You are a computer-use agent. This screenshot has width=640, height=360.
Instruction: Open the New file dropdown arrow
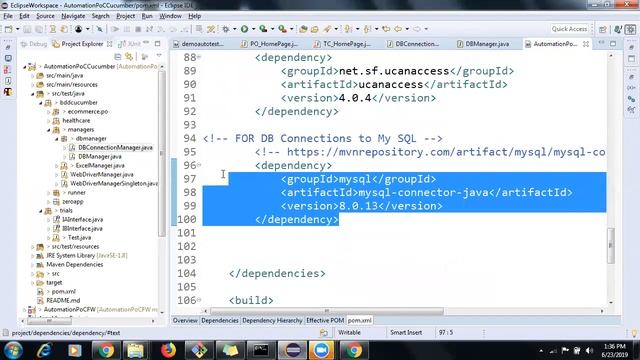pos(17,29)
